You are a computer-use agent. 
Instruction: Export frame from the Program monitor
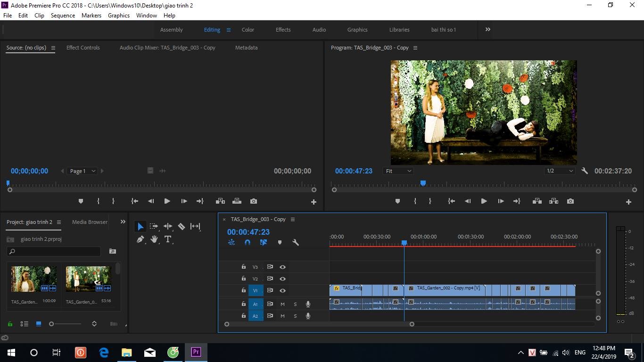point(570,201)
